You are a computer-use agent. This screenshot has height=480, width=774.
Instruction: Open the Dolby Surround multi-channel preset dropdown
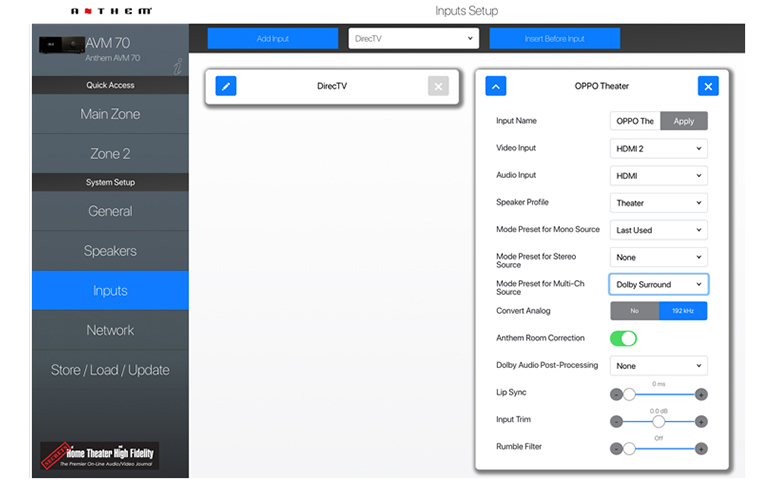click(x=658, y=284)
